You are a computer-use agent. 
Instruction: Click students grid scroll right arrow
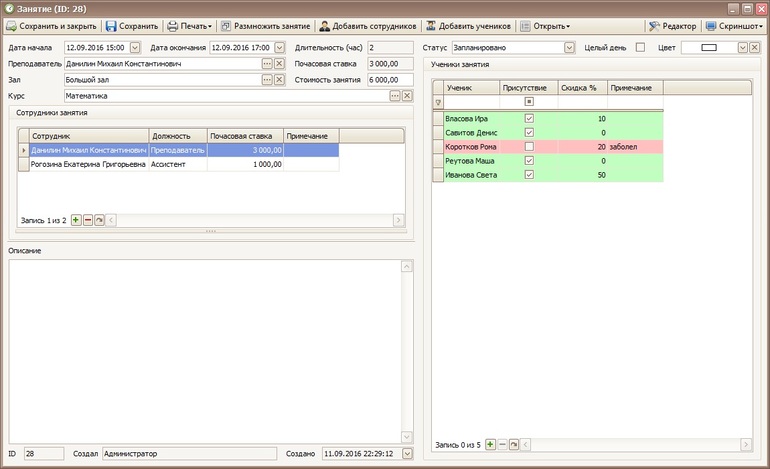pos(745,444)
